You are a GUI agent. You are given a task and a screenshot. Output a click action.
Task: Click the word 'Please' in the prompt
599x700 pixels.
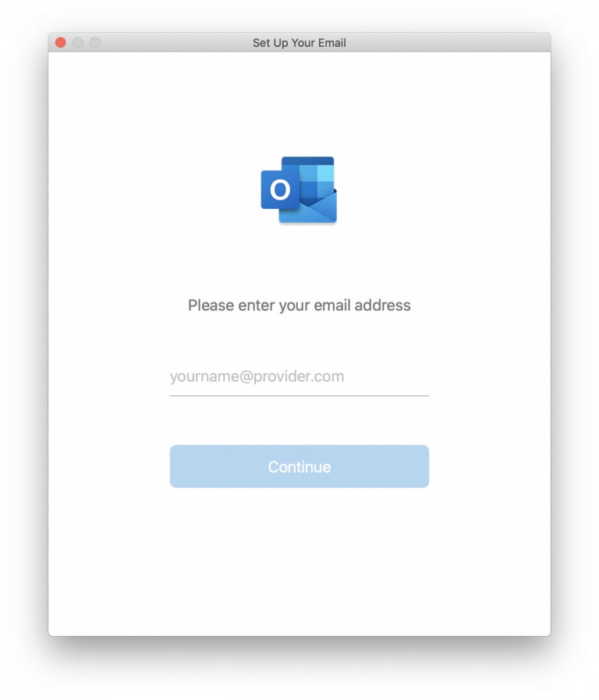211,306
